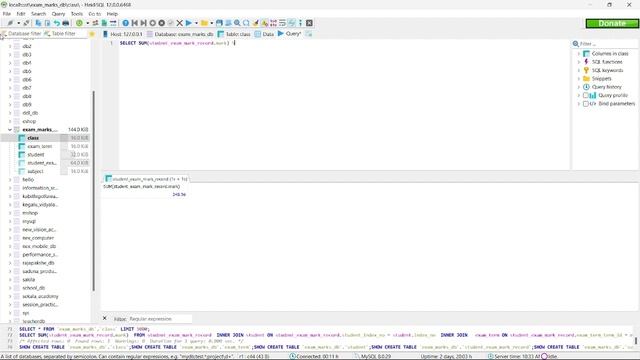
Task: Open load SQL file dropdown arrow
Action: tap(211, 23)
